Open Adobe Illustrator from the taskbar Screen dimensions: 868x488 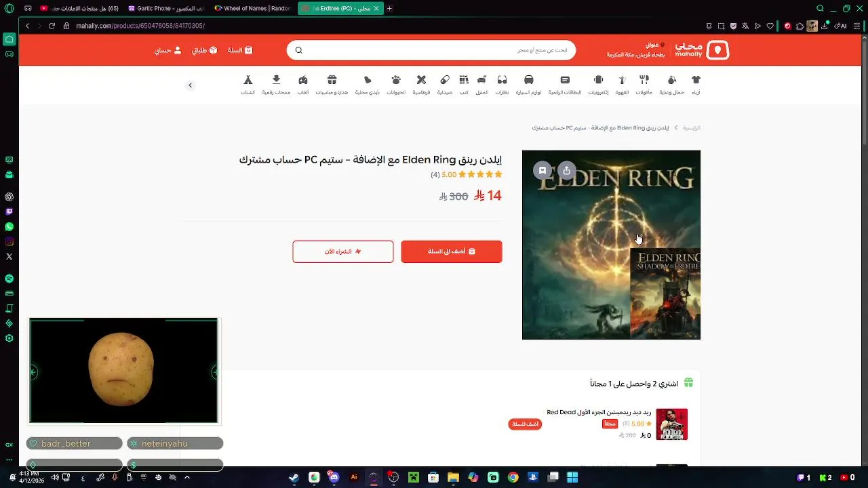[353, 477]
